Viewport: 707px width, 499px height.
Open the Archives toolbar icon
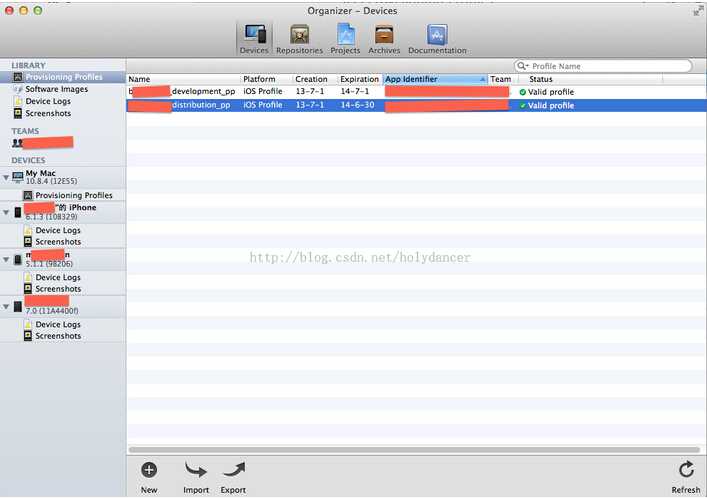(384, 35)
